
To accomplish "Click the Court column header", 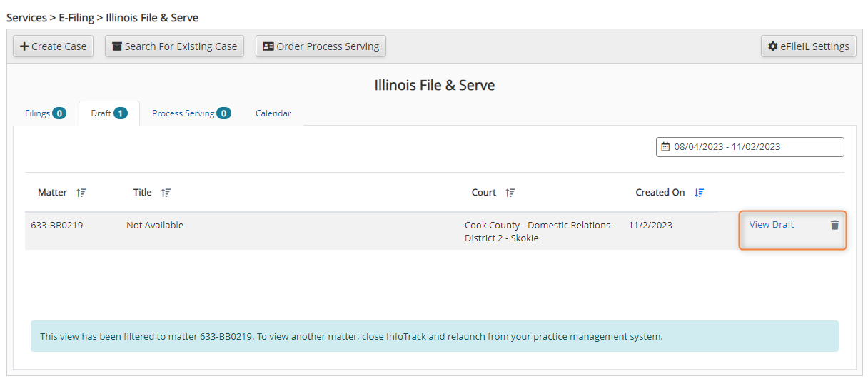I will click(x=484, y=193).
